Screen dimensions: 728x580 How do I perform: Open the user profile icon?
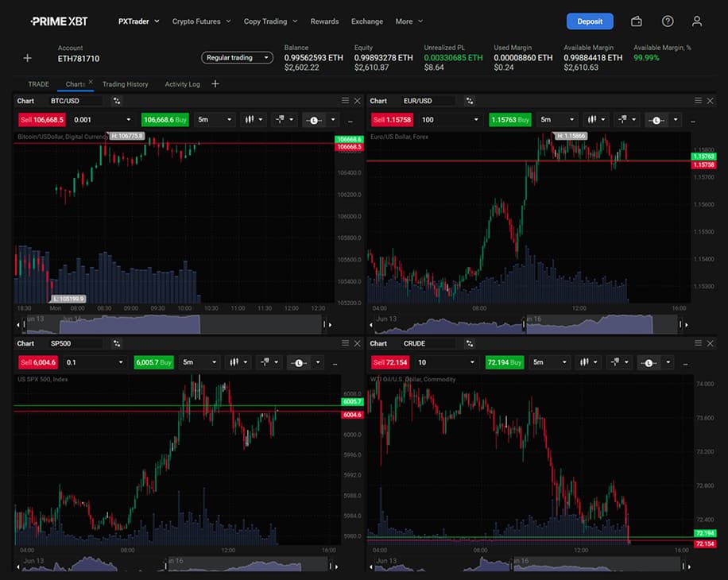tap(697, 21)
